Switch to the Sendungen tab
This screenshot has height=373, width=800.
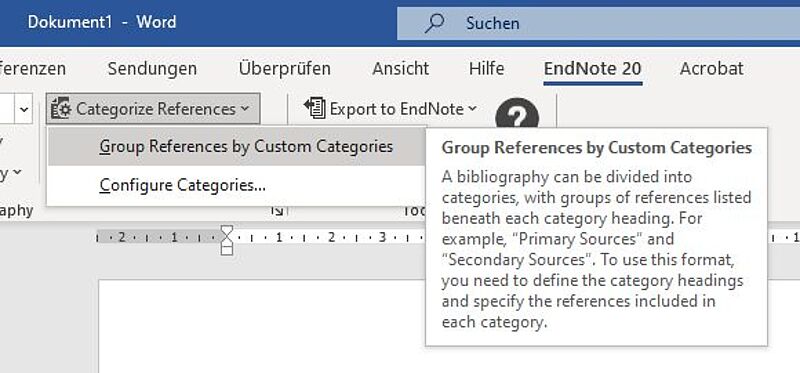(152, 68)
